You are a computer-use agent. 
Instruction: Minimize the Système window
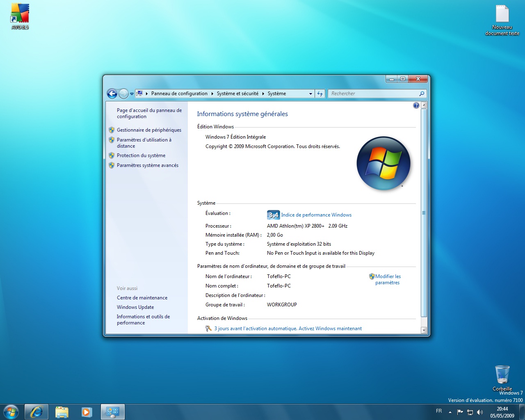(392, 79)
